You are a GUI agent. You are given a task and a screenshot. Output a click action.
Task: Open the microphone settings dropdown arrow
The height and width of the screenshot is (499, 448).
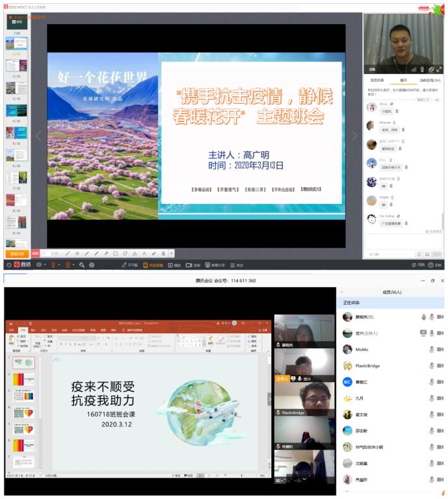coord(60,265)
